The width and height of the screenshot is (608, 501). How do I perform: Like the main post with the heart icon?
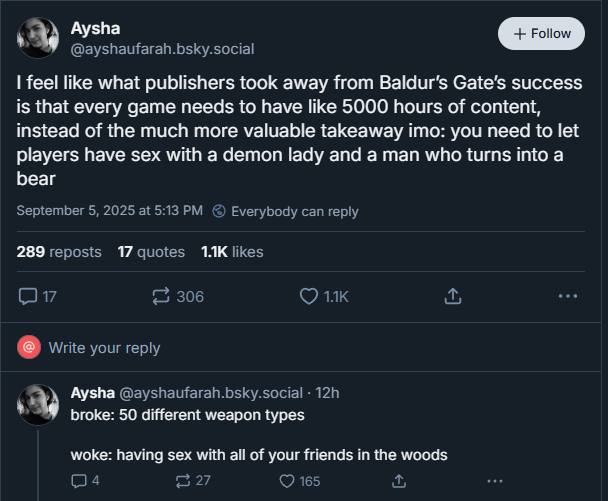324,297
